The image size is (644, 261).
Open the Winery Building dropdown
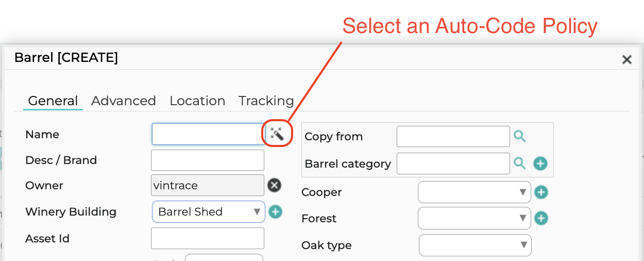[x=209, y=211]
